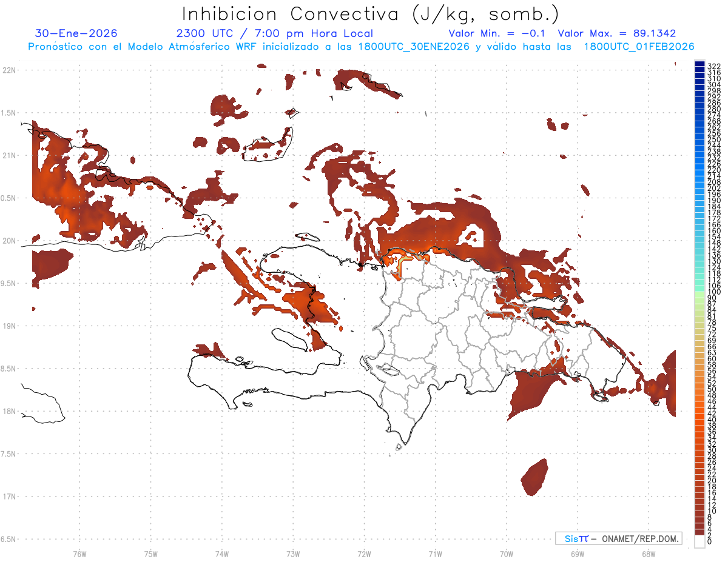This screenshot has width=728, height=562.
Task: Click the "ONAMET/REP.DOM." credit label
Action: pos(639,538)
